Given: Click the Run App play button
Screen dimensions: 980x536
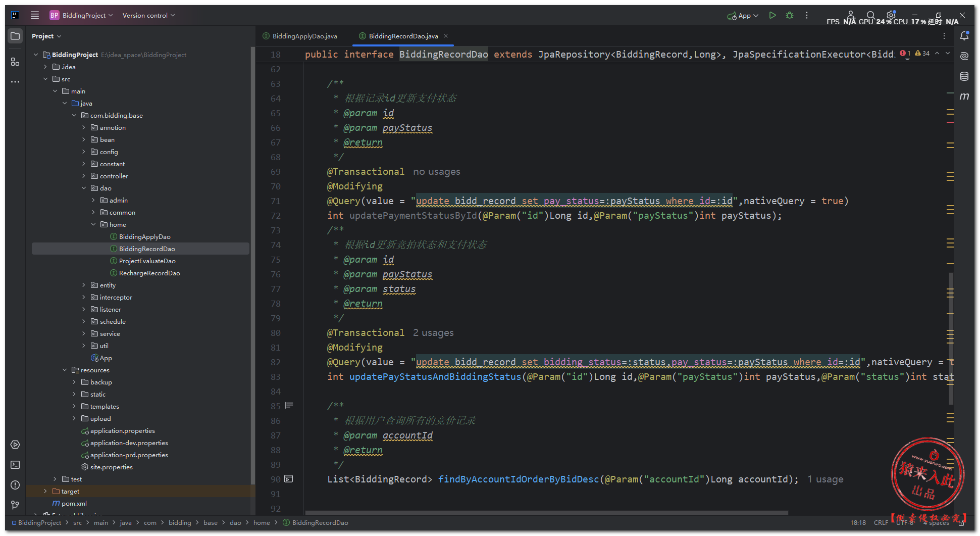Looking at the screenshot, I should point(772,16).
